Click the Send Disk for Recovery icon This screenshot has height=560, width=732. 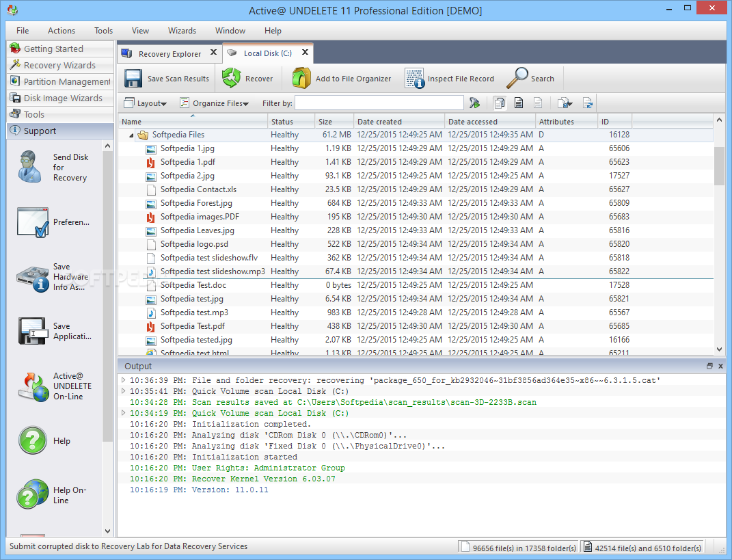point(30,167)
